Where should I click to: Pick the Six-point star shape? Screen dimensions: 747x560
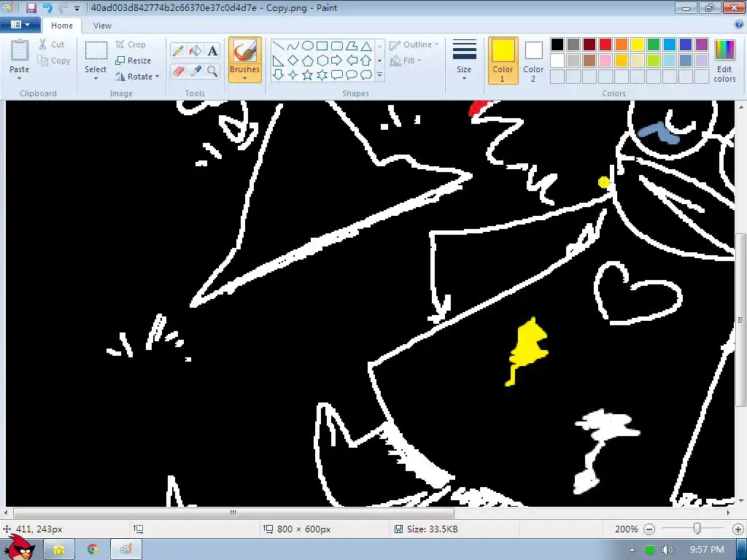(322, 75)
